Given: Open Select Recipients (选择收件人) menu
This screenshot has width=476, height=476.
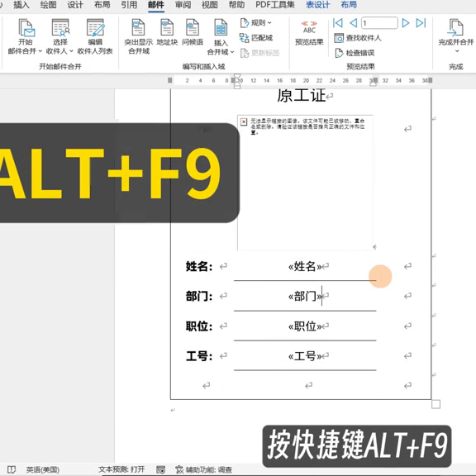Looking at the screenshot, I should [59, 36].
